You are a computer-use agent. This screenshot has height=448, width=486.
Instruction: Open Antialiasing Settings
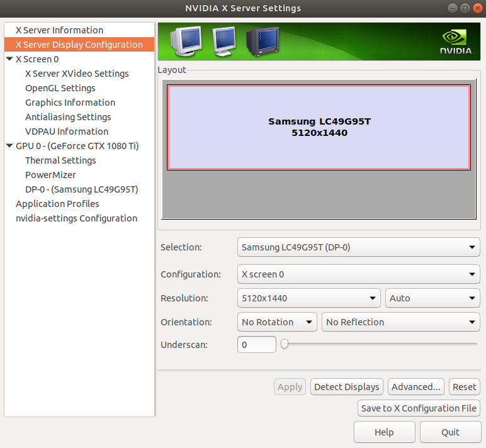point(68,117)
